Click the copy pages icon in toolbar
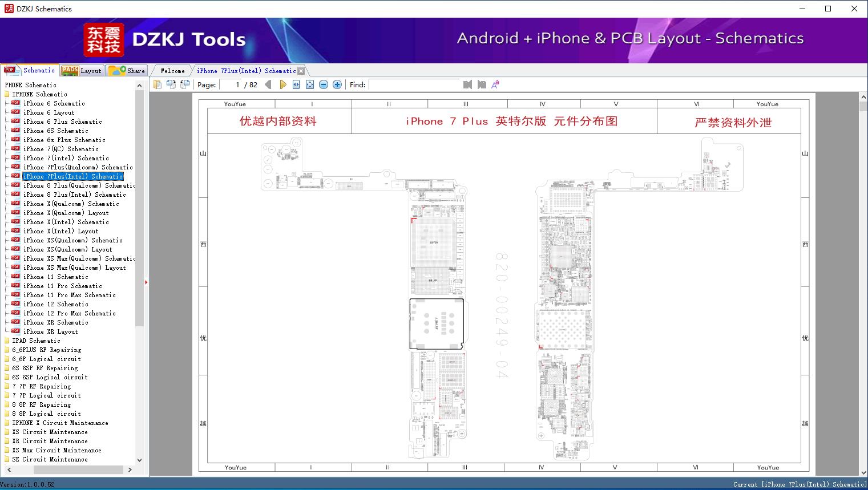The width and height of the screenshot is (868, 490). pyautogui.click(x=158, y=84)
